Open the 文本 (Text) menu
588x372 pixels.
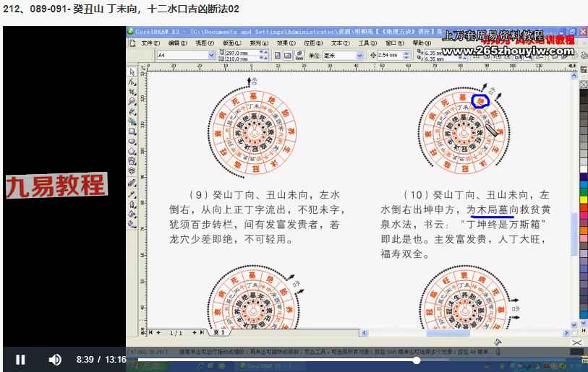(x=341, y=43)
